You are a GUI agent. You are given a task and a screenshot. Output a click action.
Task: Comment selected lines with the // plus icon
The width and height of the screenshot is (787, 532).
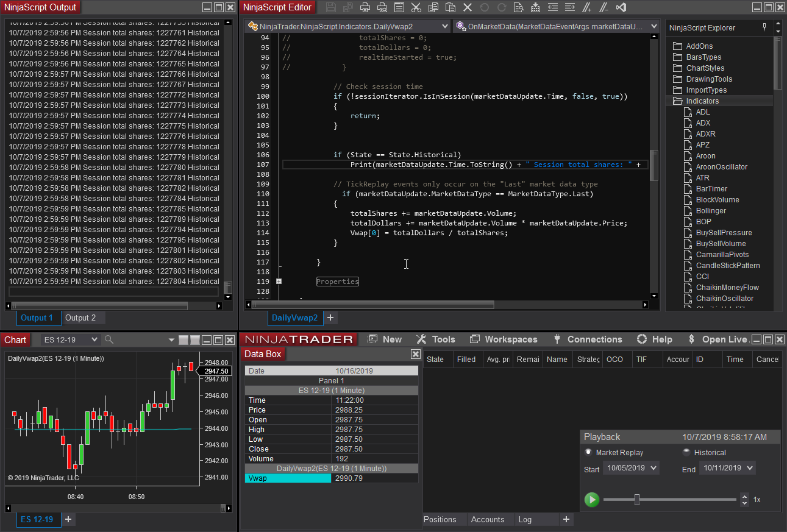587,7
